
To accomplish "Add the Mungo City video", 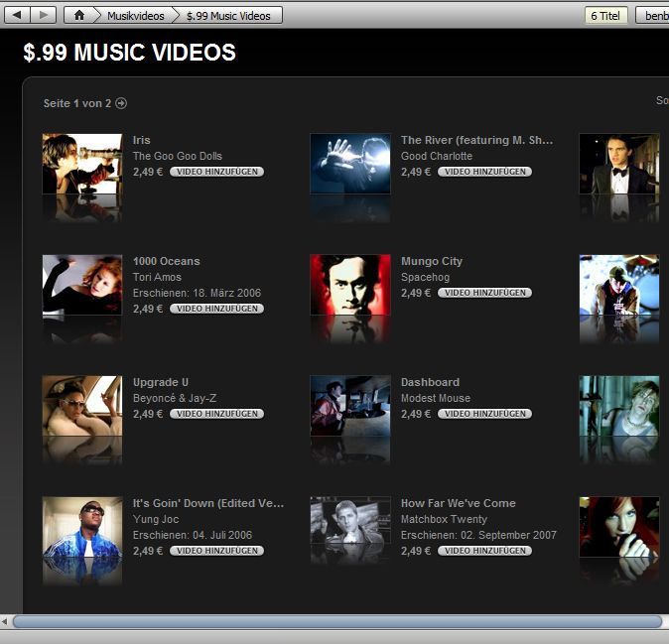I will pos(484,293).
